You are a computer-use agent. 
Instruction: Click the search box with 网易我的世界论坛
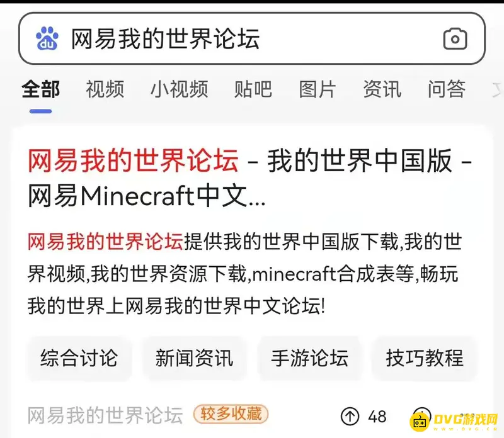point(251,38)
